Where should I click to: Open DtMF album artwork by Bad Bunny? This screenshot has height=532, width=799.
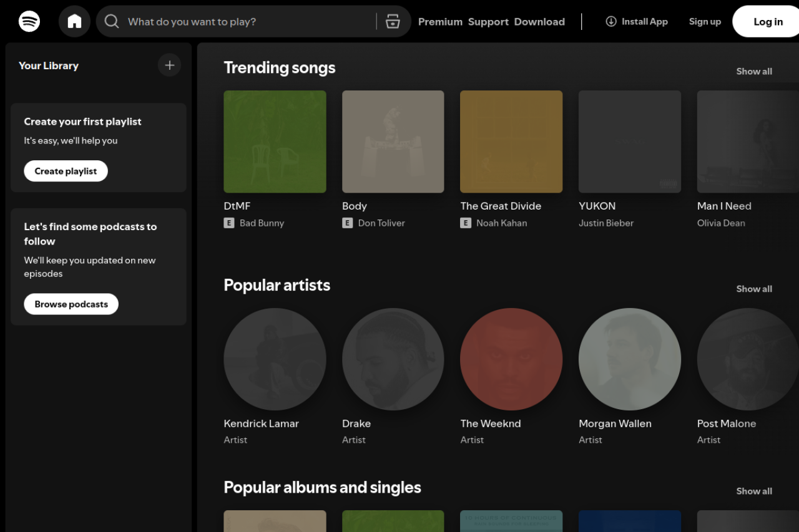point(275,141)
